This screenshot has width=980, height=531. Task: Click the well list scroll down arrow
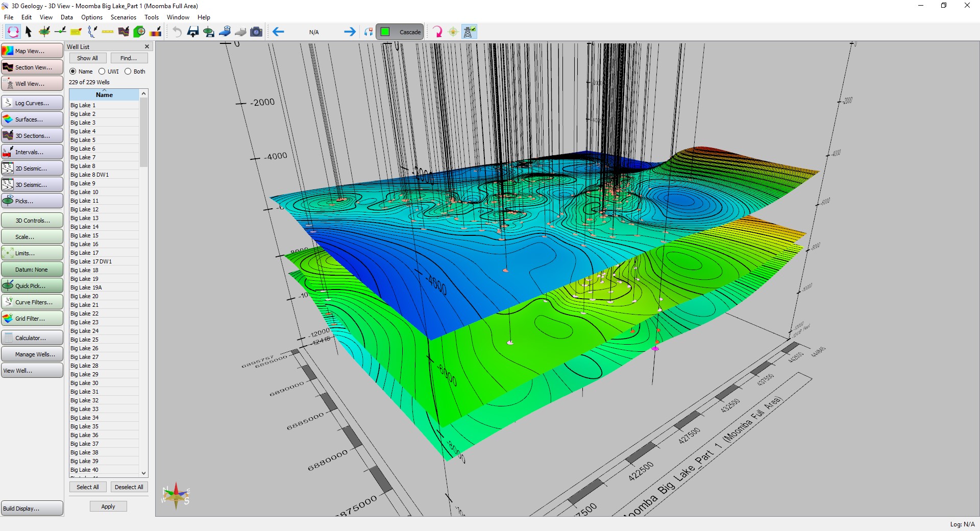point(144,473)
